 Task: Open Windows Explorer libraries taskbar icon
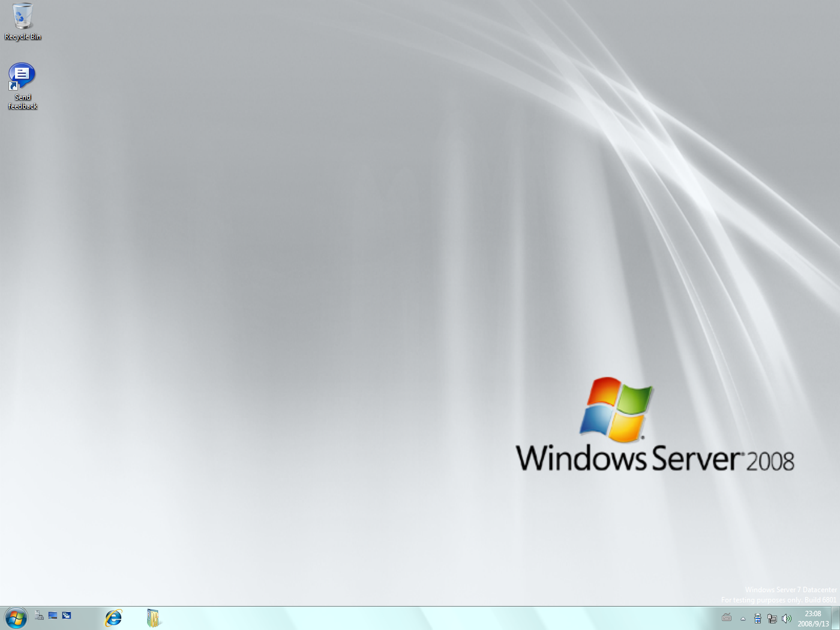(154, 618)
